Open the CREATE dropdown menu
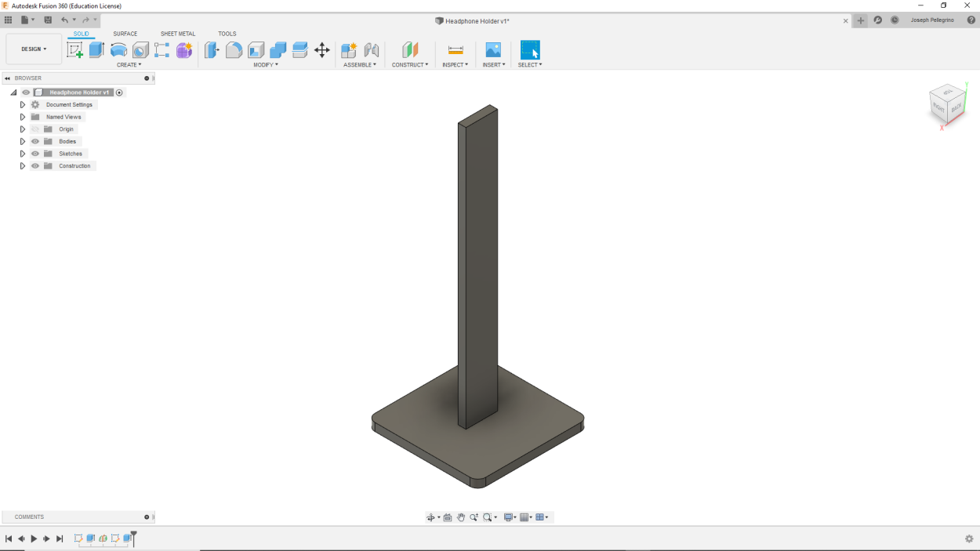This screenshot has height=551, width=980. click(129, 64)
